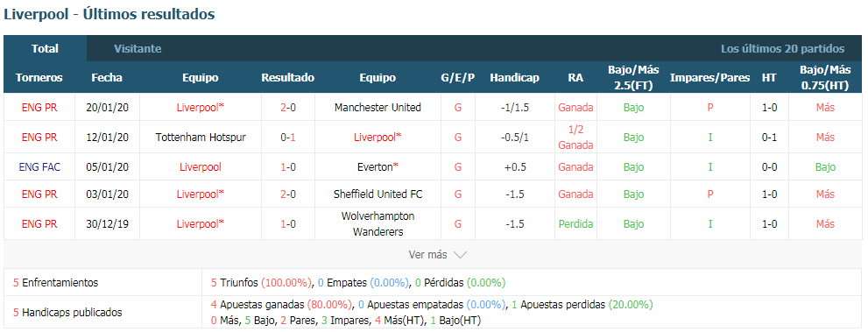Click the Impares/Pares column header
Screen dimensions: 868x332
pos(709,77)
